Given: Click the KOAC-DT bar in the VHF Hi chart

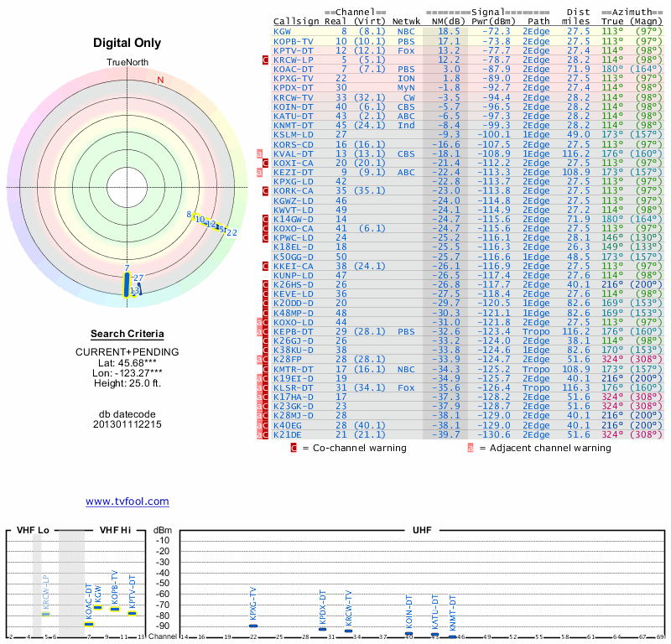Looking at the screenshot, I should click(89, 624).
